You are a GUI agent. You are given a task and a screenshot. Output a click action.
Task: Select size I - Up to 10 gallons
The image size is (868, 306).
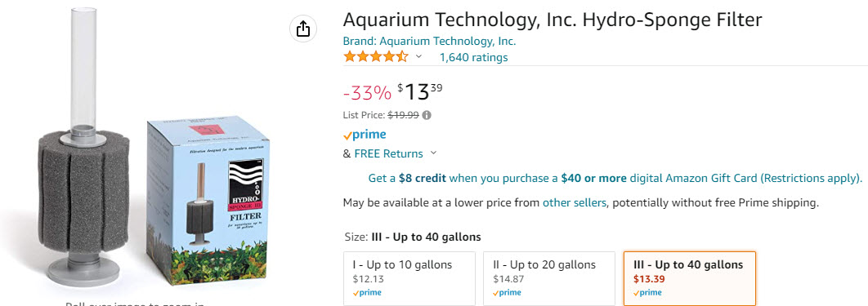click(x=409, y=278)
